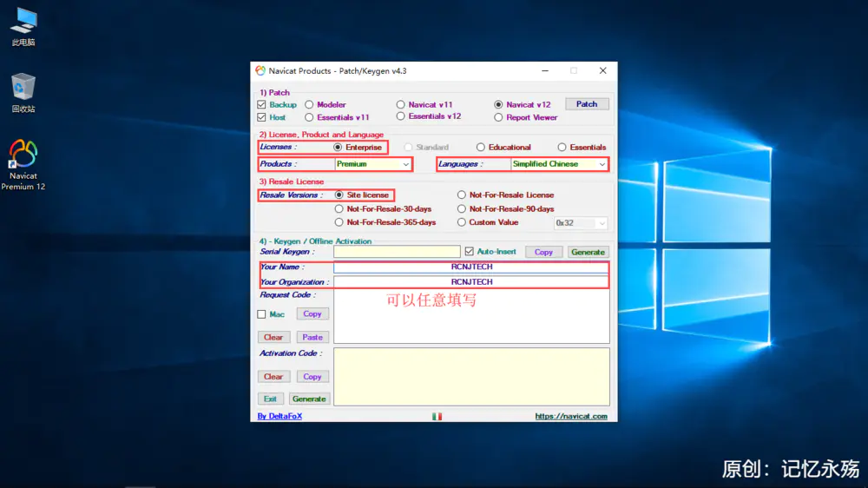The width and height of the screenshot is (868, 488).
Task: Click into the Your Name field
Action: pos(471,267)
